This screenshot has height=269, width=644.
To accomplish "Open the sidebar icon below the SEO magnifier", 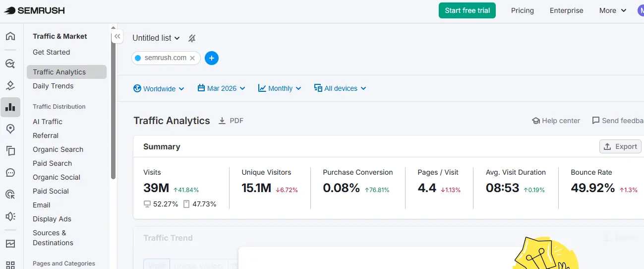I will (x=10, y=85).
